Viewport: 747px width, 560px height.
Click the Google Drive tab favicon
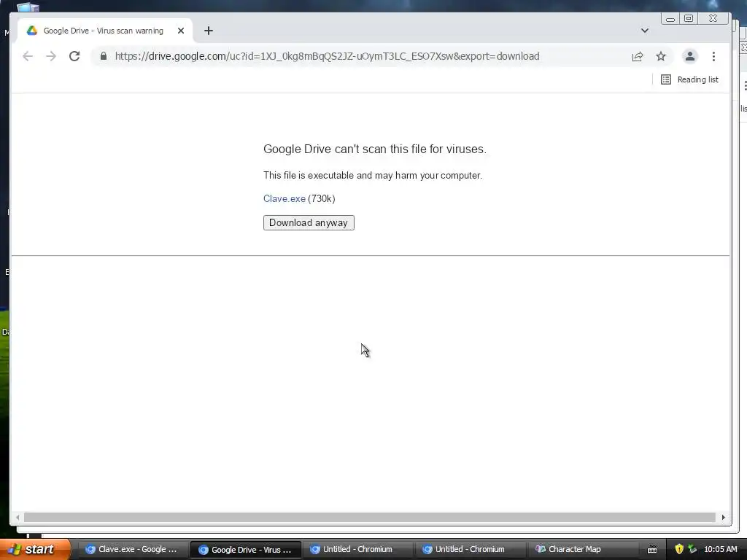(x=32, y=31)
